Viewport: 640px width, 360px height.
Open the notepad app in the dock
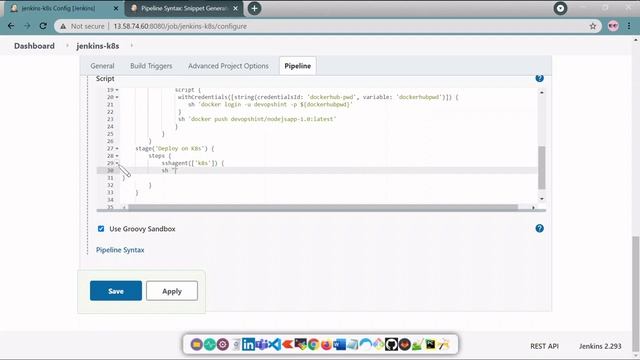point(353,345)
